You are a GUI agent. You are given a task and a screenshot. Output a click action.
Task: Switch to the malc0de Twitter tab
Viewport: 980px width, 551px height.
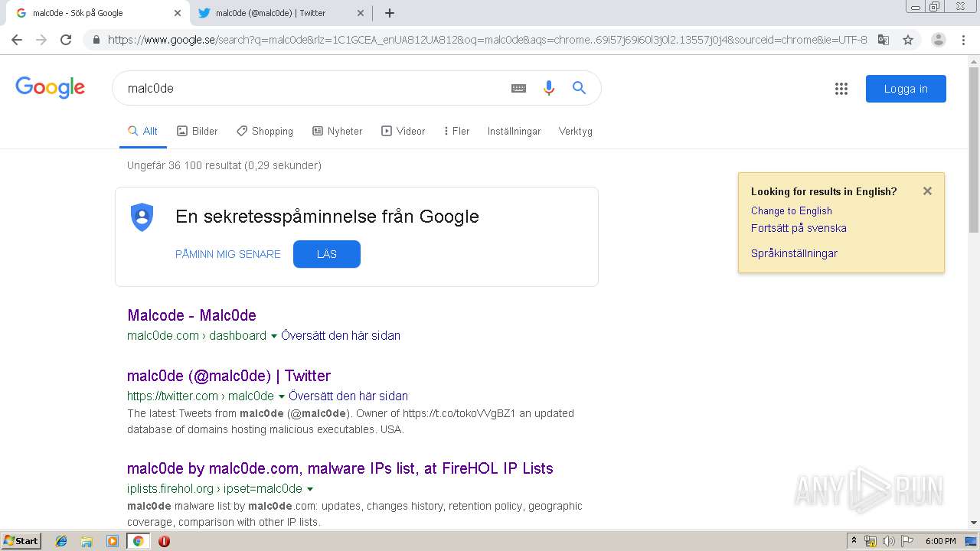[x=281, y=13]
